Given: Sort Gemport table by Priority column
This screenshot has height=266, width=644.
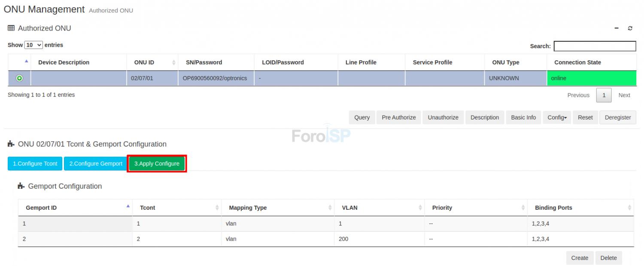Looking at the screenshot, I should pos(523,208).
